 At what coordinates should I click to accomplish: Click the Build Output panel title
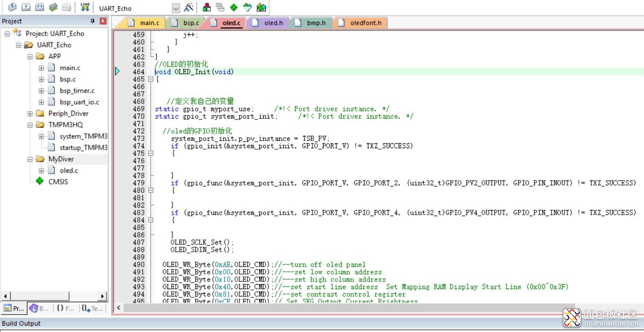(21, 323)
